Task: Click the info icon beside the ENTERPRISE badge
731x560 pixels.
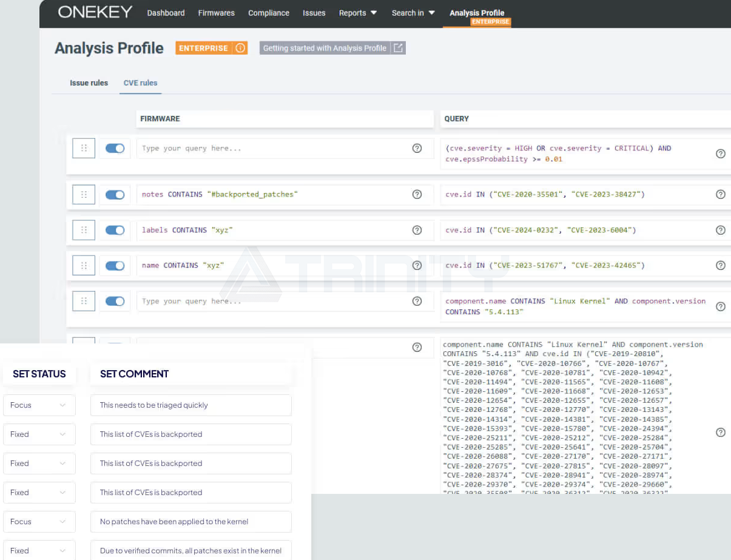Action: click(241, 48)
